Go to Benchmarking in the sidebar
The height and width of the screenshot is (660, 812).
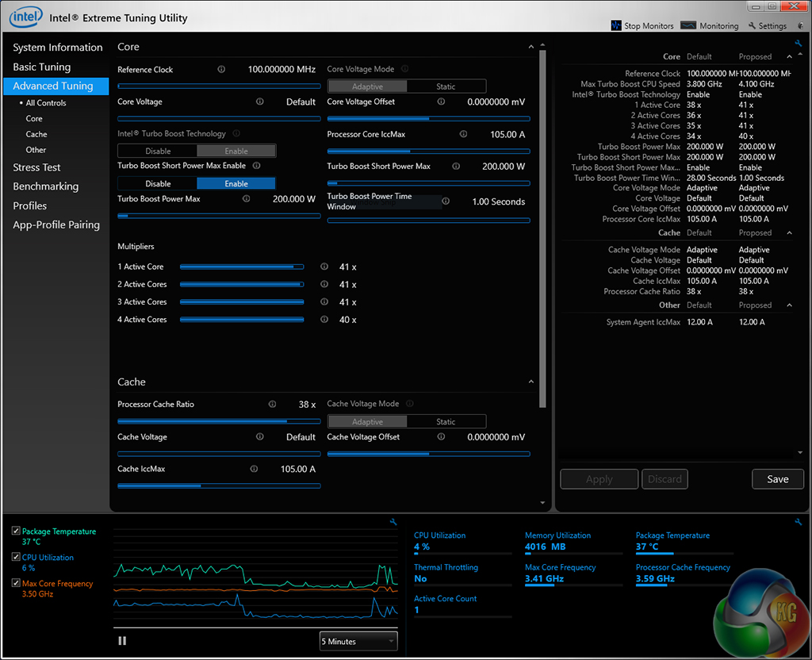(45, 186)
